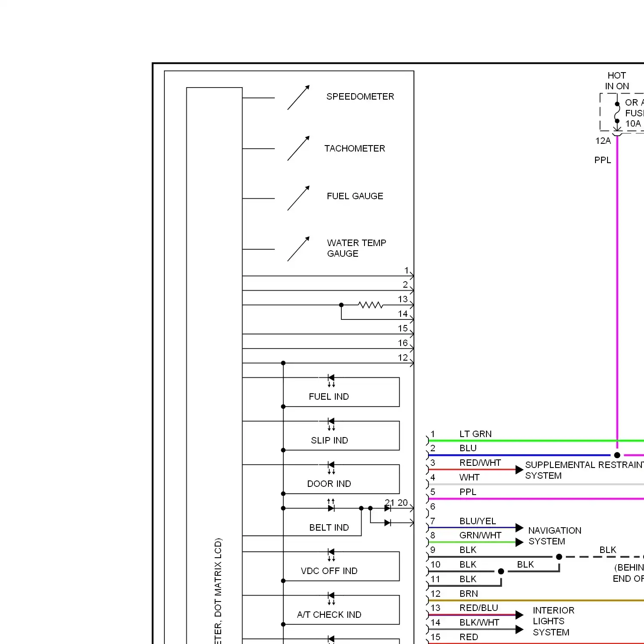Click connector pin 6 on the right

pyautogui.click(x=432, y=507)
